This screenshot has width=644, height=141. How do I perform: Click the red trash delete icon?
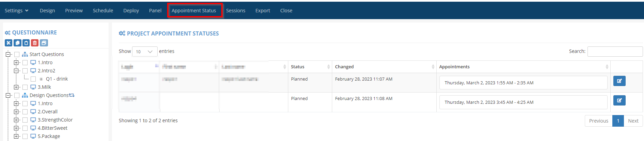35,43
